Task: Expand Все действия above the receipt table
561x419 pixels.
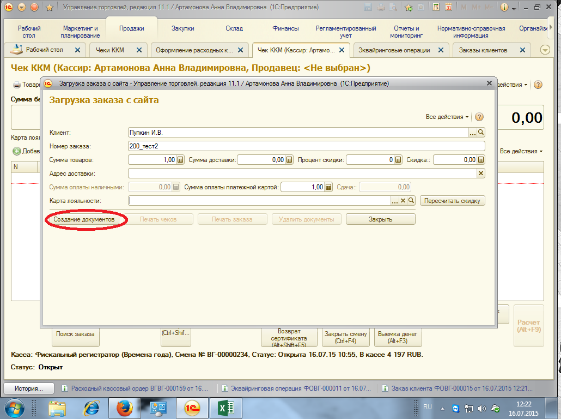Action: [521, 151]
